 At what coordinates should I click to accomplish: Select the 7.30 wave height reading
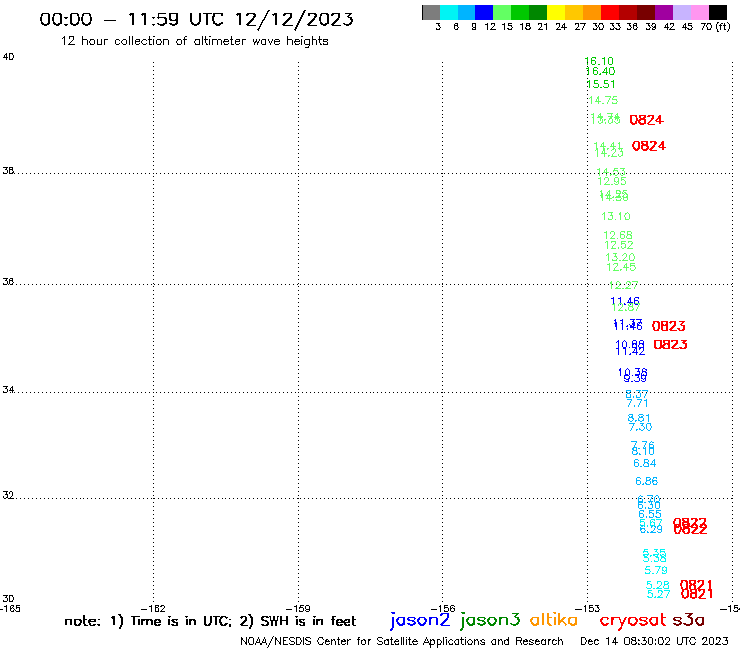[x=640, y=427]
